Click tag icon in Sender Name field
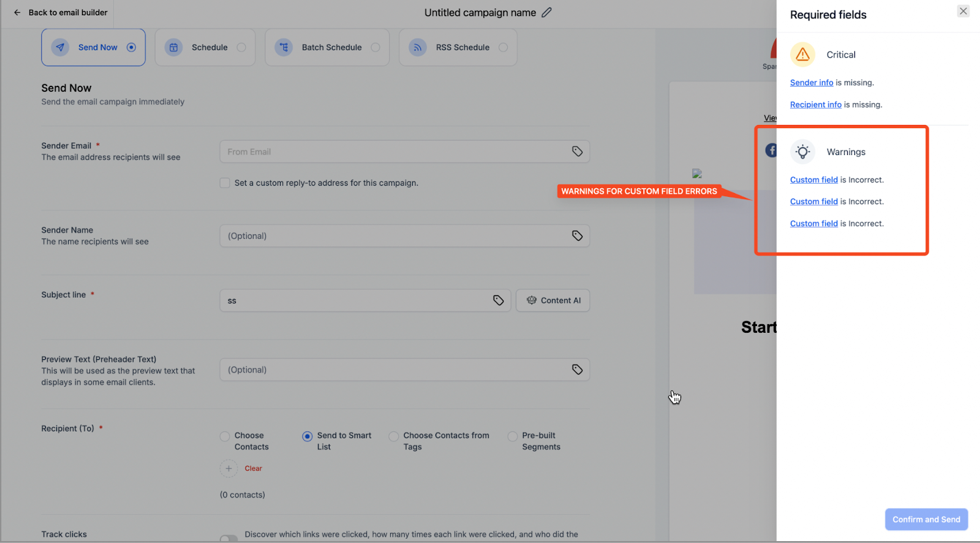This screenshot has width=980, height=543. coord(577,236)
